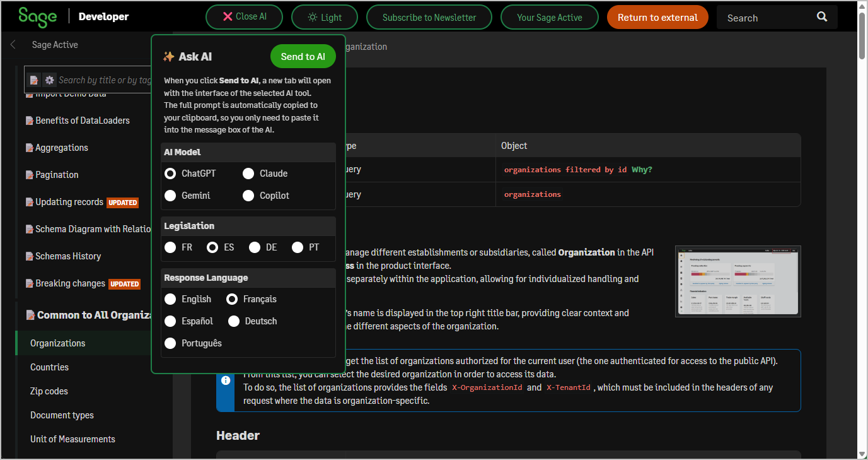The width and height of the screenshot is (868, 460).
Task: Select Copilot as the AI model
Action: [x=248, y=196]
